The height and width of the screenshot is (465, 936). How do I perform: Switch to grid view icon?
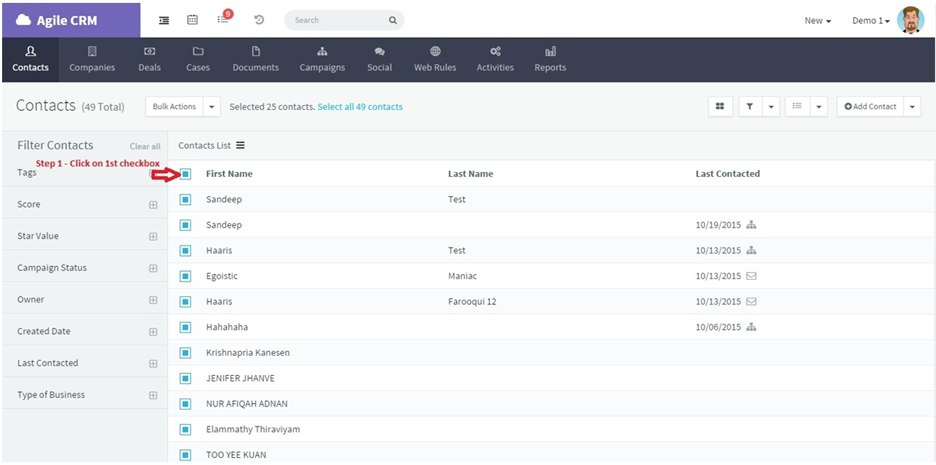720,106
